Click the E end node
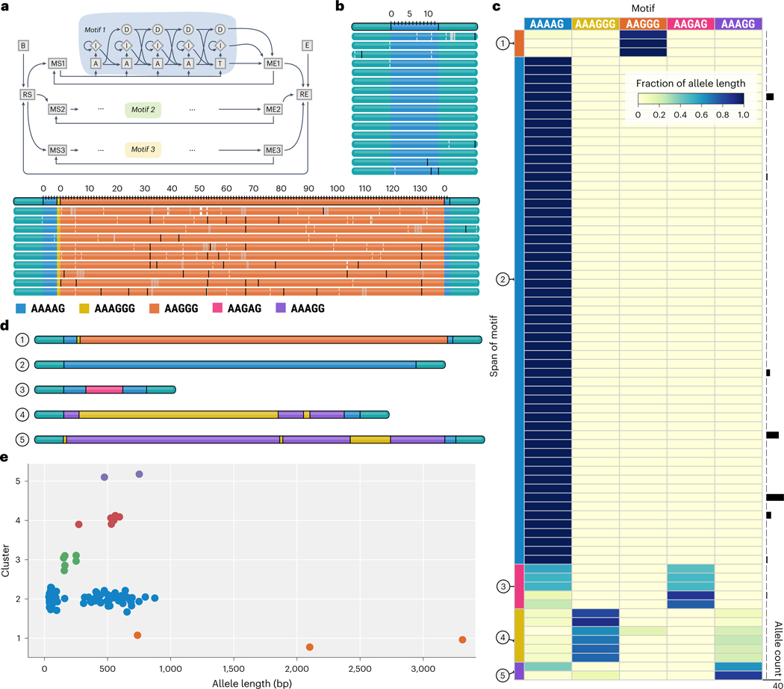 point(307,46)
